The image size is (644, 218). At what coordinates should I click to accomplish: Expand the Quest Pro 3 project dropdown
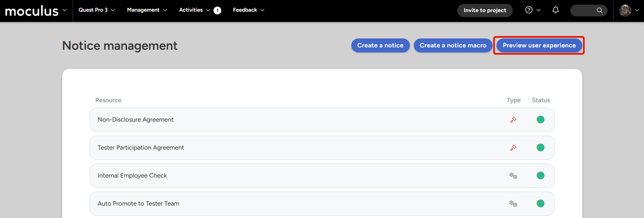pyautogui.click(x=97, y=10)
